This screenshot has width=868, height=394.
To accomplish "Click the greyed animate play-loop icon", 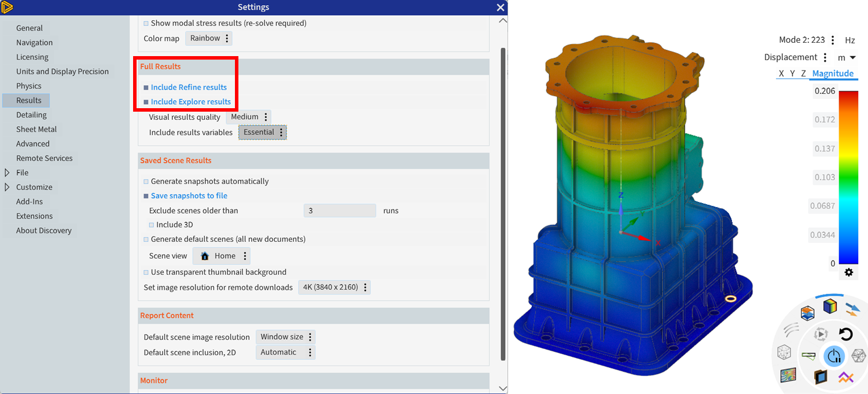I will point(821,334).
